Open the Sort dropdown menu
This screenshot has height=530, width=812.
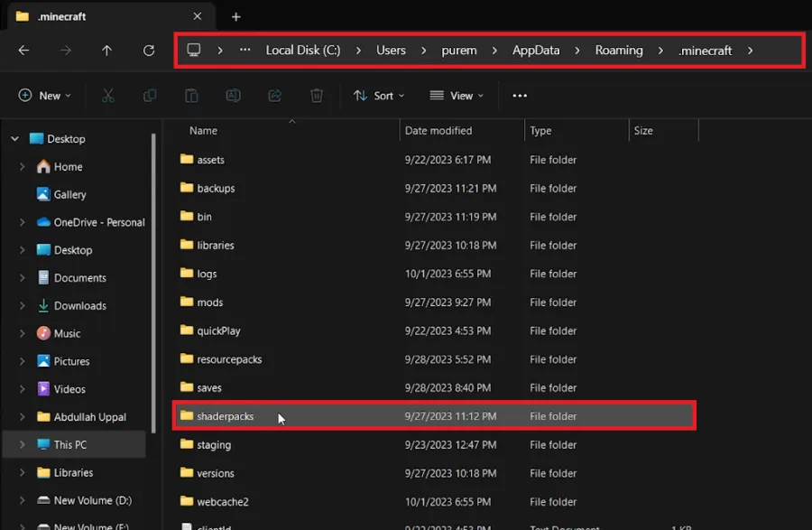coord(379,96)
